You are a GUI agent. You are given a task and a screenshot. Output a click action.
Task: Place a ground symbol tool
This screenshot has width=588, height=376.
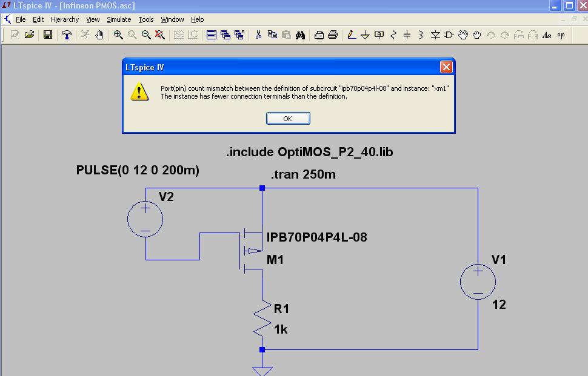[x=366, y=35]
